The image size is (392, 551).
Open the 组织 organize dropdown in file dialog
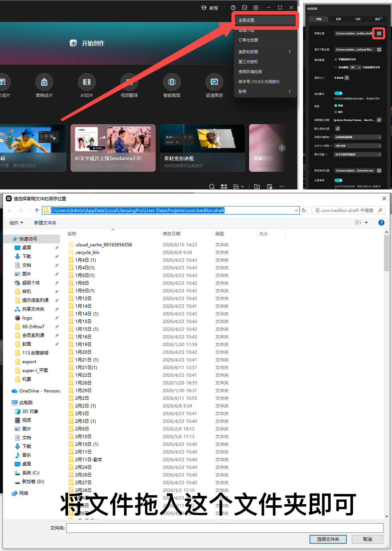point(16,223)
